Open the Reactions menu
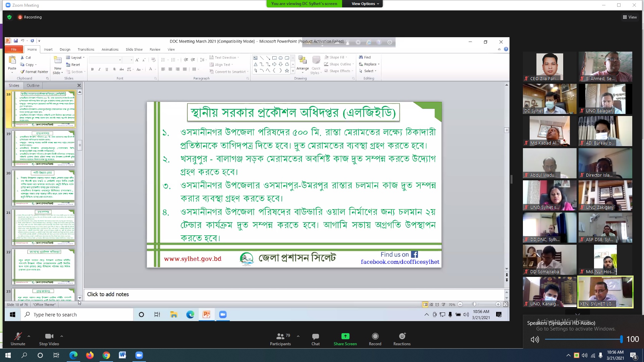Screen dimensions: 644x362 coord(402,337)
